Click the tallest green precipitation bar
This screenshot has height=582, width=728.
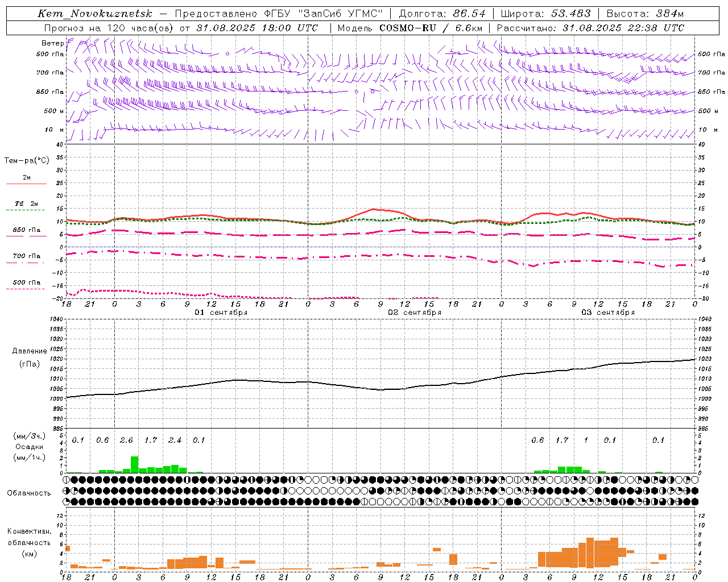(135, 464)
